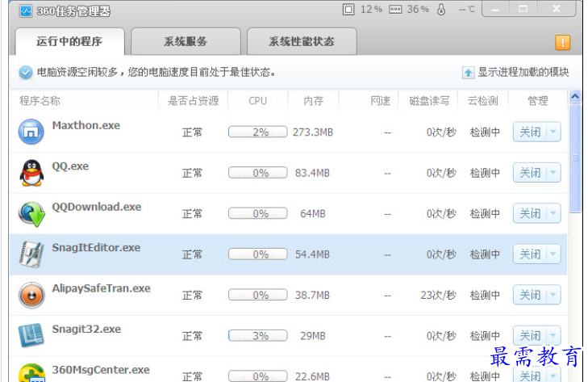Sort by CPU column header
Image resolution: width=588 pixels, height=382 pixels.
258,101
